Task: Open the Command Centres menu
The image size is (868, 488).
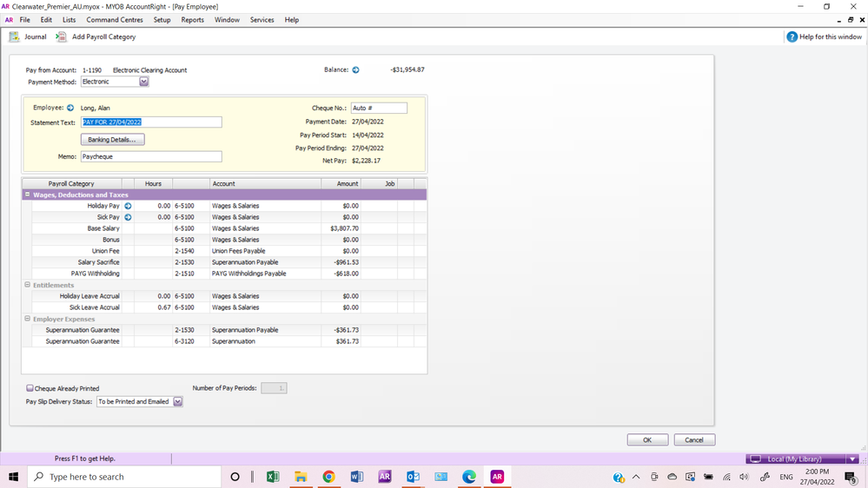Action: (x=115, y=20)
